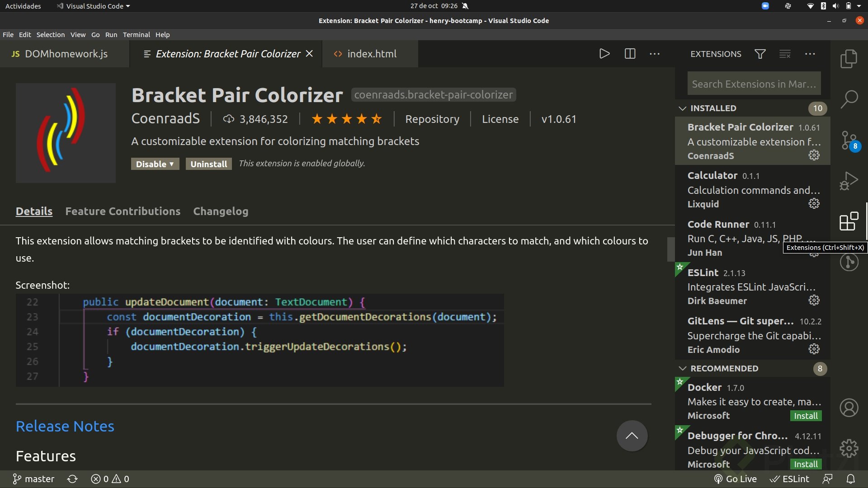868x488 pixels.
Task: Click Uninstall Bracket Pair Colorizer button
Action: pos(209,163)
